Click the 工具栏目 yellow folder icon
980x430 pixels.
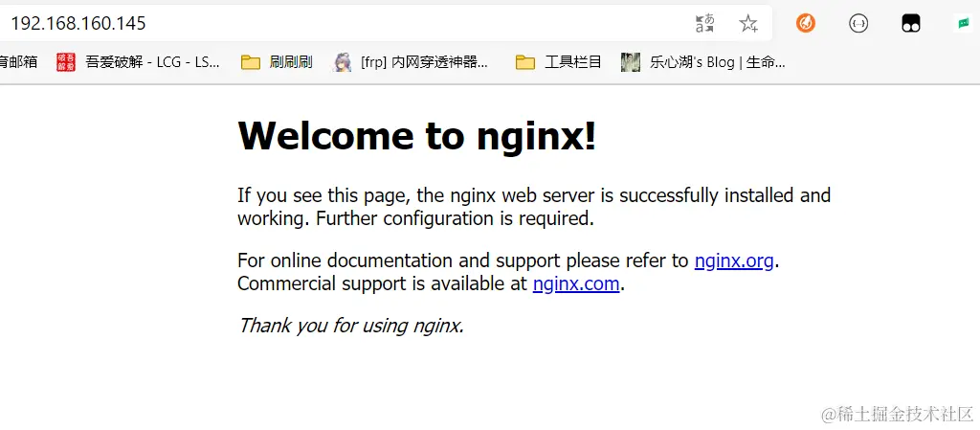[525, 62]
